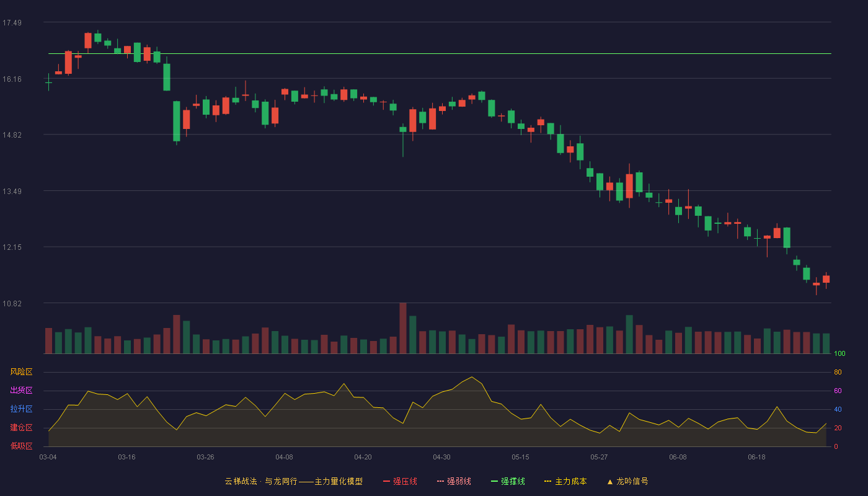Click the 17.49 price axis label
Screen dimensions: 868x496
coord(12,23)
